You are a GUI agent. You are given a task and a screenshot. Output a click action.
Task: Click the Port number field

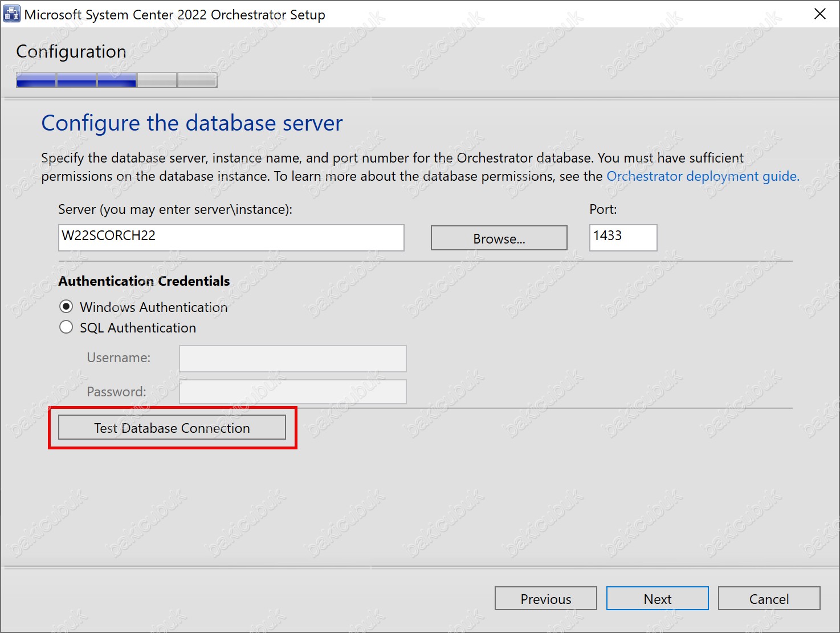click(x=623, y=237)
